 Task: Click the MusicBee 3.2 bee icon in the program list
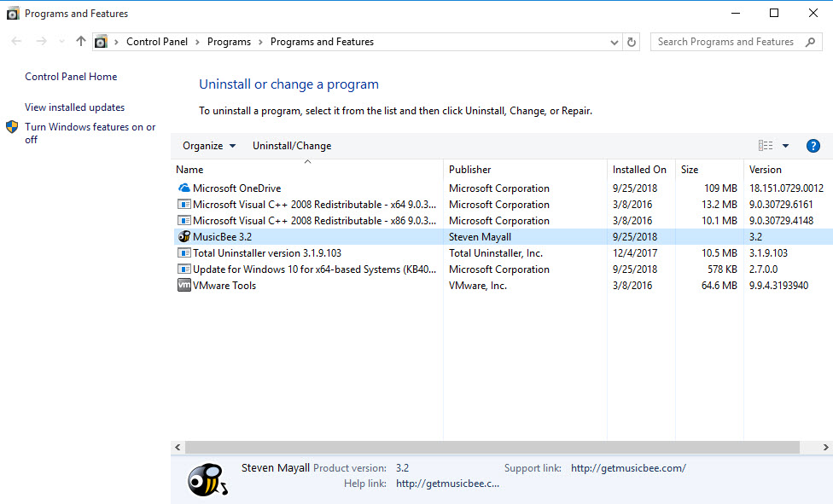[x=183, y=237]
